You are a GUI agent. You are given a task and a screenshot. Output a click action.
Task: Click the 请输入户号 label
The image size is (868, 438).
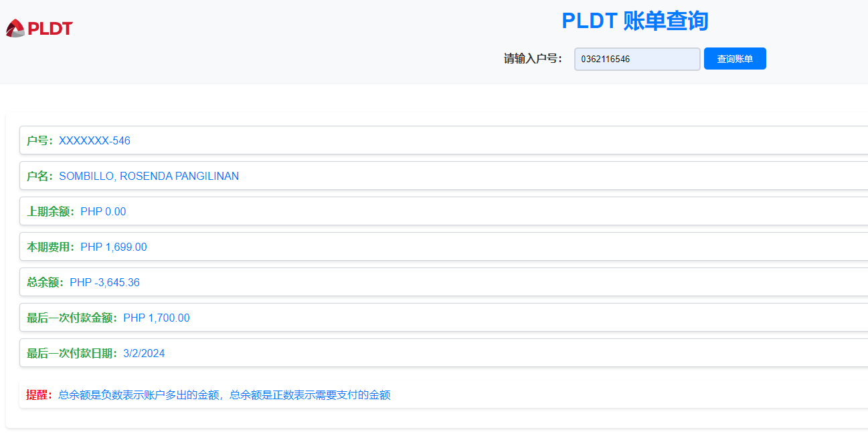[533, 59]
